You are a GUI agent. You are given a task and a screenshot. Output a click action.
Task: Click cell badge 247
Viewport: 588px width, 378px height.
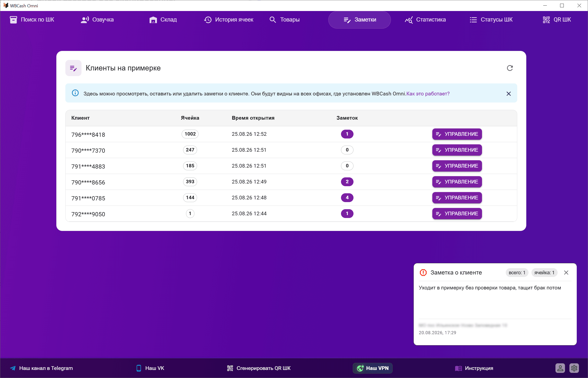pos(190,150)
